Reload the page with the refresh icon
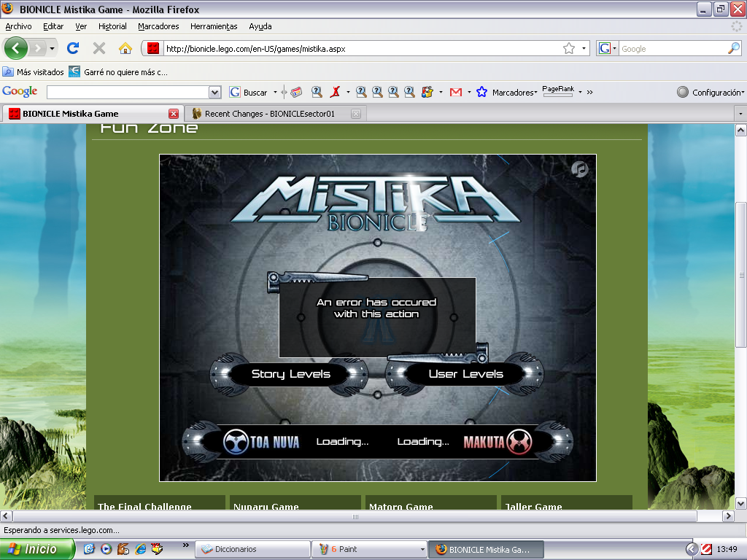 point(72,49)
